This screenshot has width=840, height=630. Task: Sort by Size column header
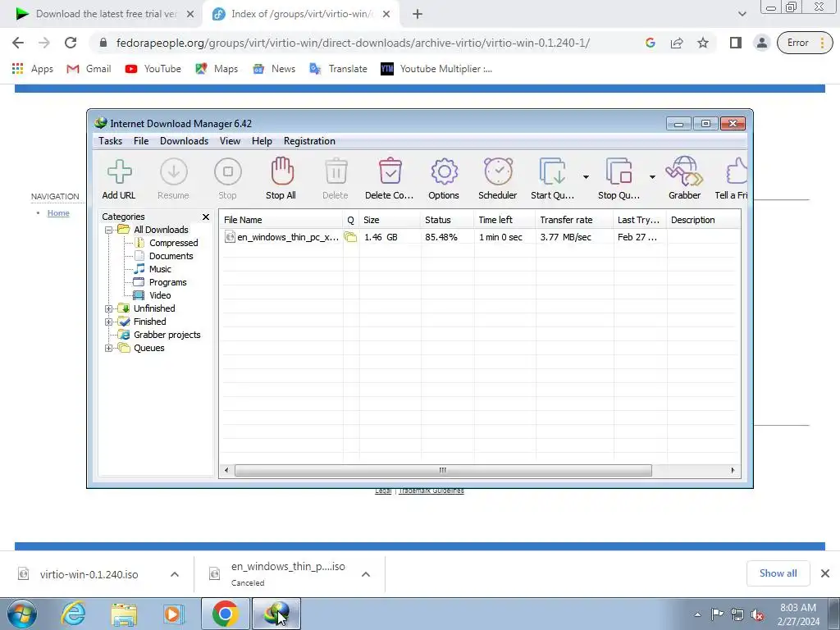390,220
